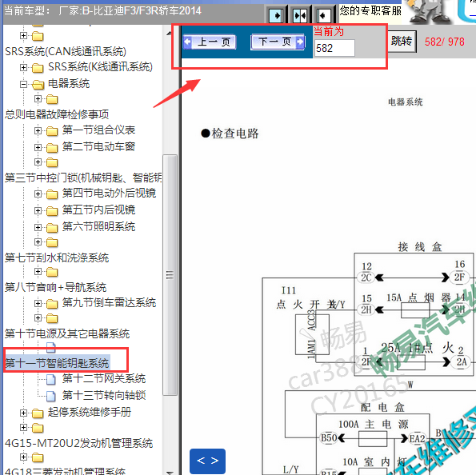Click folder icon of 第九节倒车雷达系统
476x475 pixels.
tap(52, 304)
